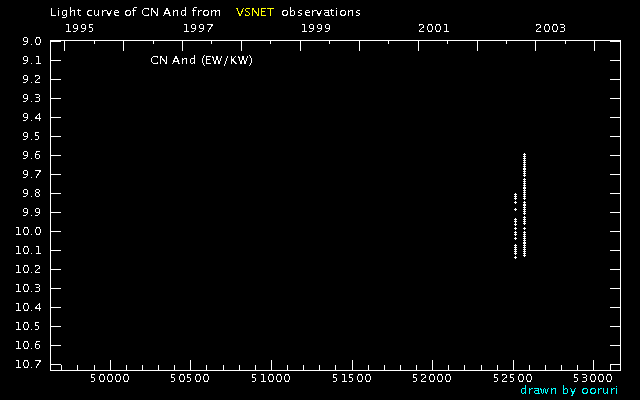Click the 52500 x-axis tick label
640x400 pixels.
(513, 379)
